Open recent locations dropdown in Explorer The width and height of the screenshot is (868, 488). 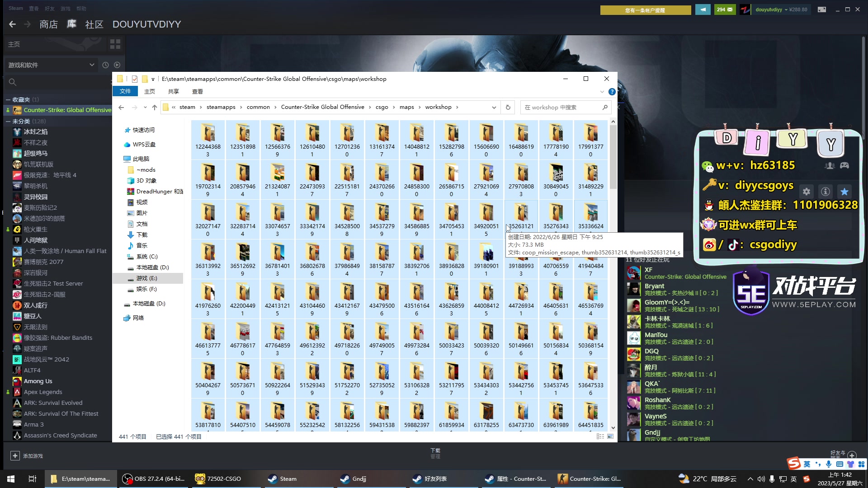(x=145, y=108)
